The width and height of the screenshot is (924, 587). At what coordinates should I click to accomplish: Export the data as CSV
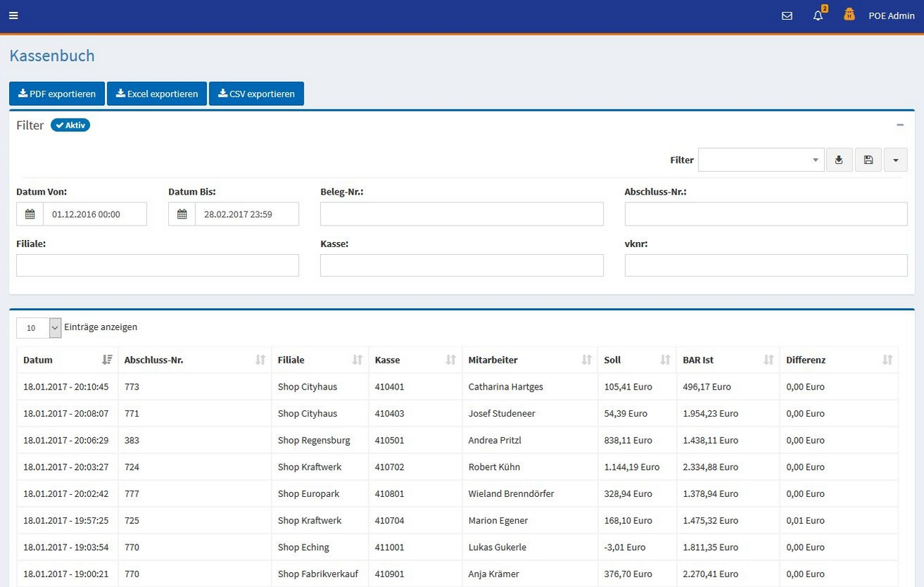click(256, 94)
